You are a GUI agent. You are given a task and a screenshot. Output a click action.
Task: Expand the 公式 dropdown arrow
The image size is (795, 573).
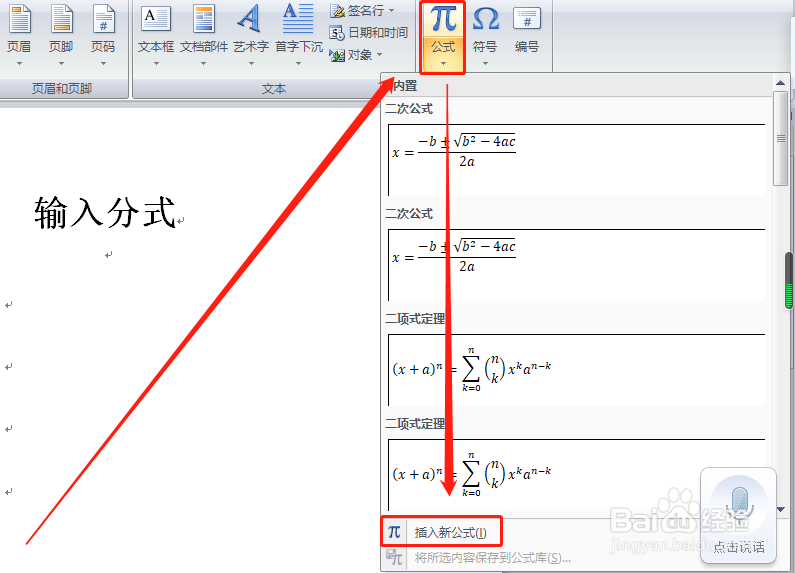[443, 63]
